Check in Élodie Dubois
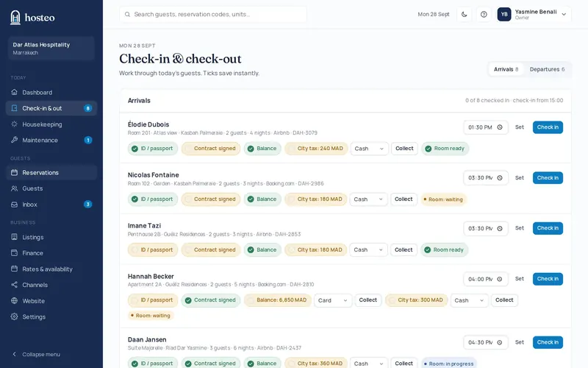Image resolution: width=588 pixels, height=368 pixels. pos(548,127)
